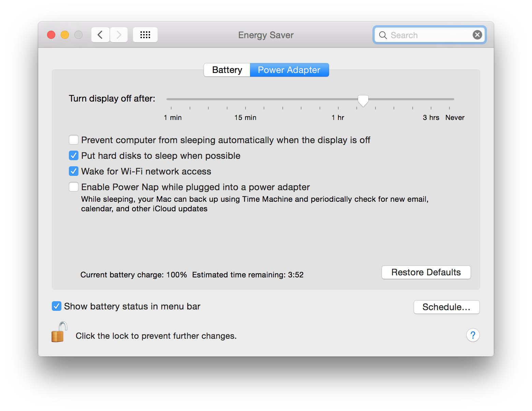The image size is (532, 411).
Task: Minimize the window with the yellow button
Action: (65, 35)
